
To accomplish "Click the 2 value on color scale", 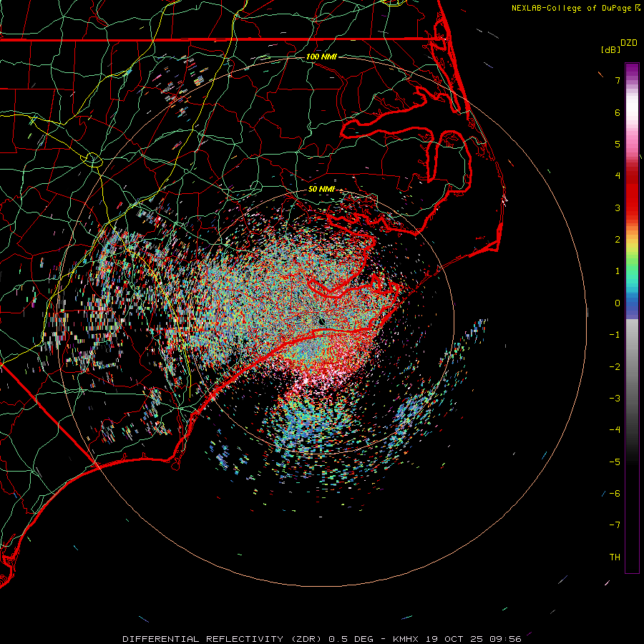I will click(x=618, y=240).
